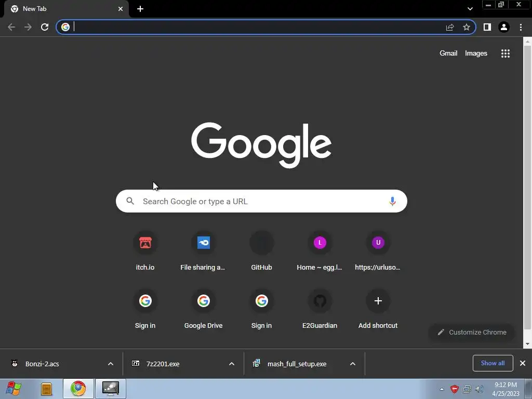Close the downloads bar

[x=523, y=363]
